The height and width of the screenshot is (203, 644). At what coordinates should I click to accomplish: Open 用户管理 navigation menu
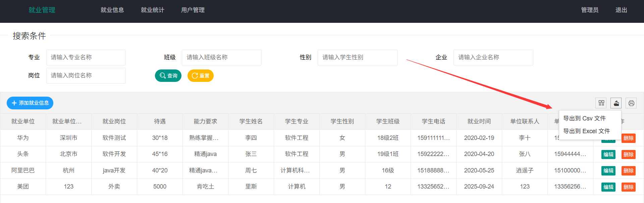click(x=193, y=10)
